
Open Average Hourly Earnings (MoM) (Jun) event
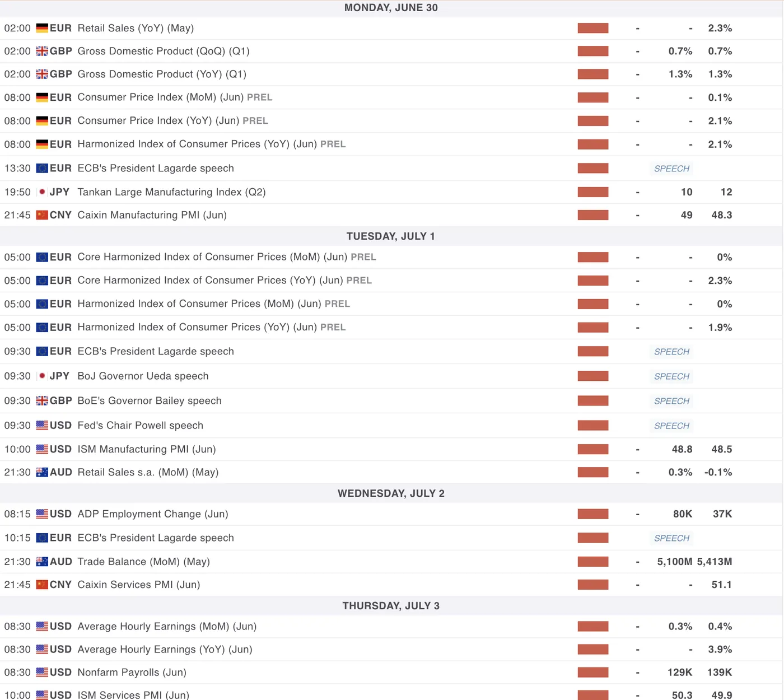167,626
